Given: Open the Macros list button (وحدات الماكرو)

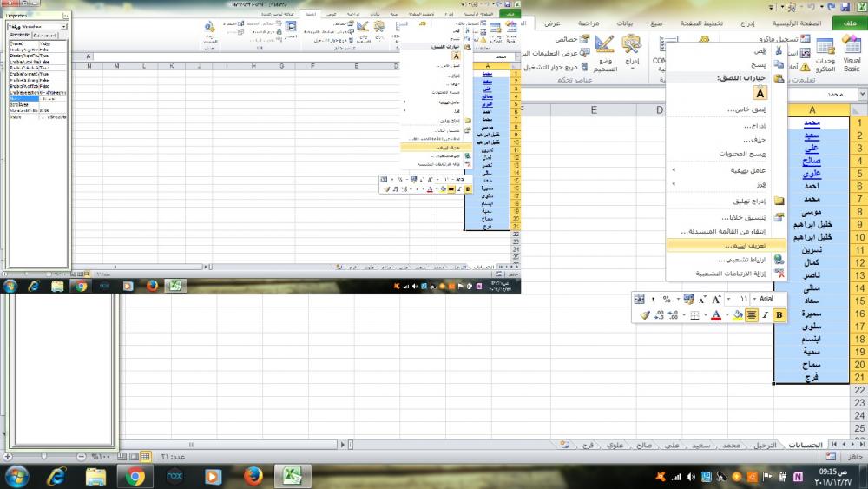Looking at the screenshot, I should pos(825,54).
